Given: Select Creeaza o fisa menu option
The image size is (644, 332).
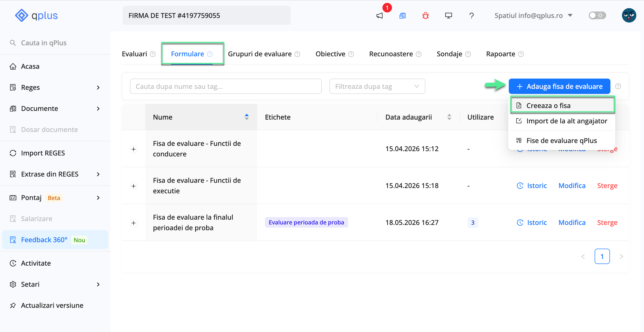Looking at the screenshot, I should 562,105.
